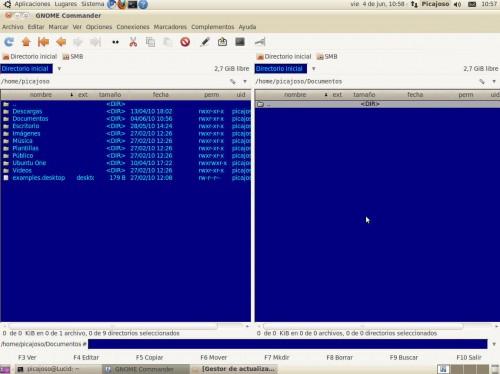Select the Documentos folder in left panel
The width and height of the screenshot is (500, 374).
tap(126, 119)
